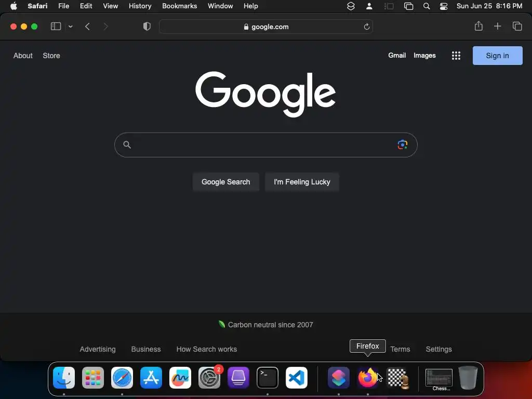
Task: Open the Store link
Action: (51, 56)
